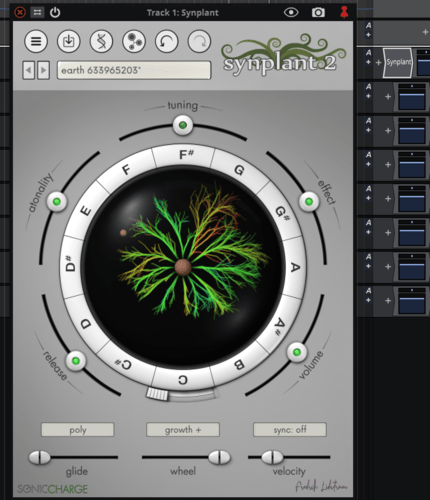Click the atonality knob
The height and width of the screenshot is (500, 430).
click(57, 202)
